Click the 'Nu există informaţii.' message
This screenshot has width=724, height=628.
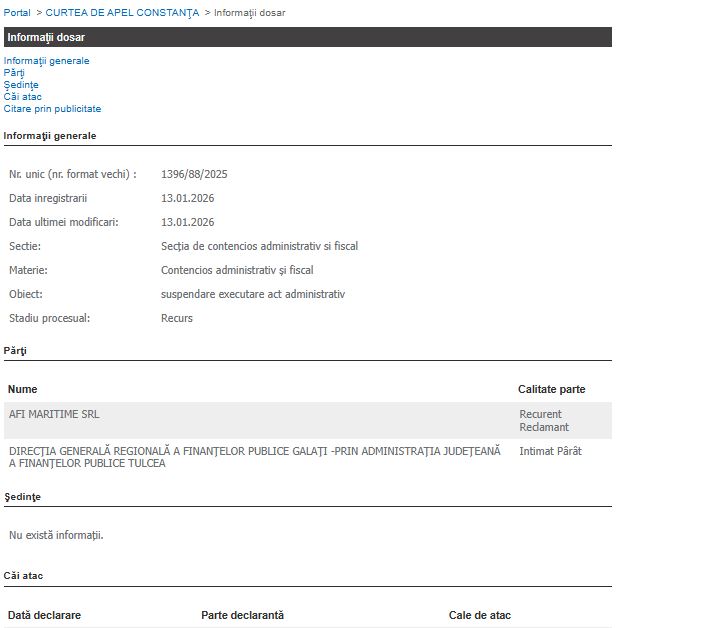point(56,535)
